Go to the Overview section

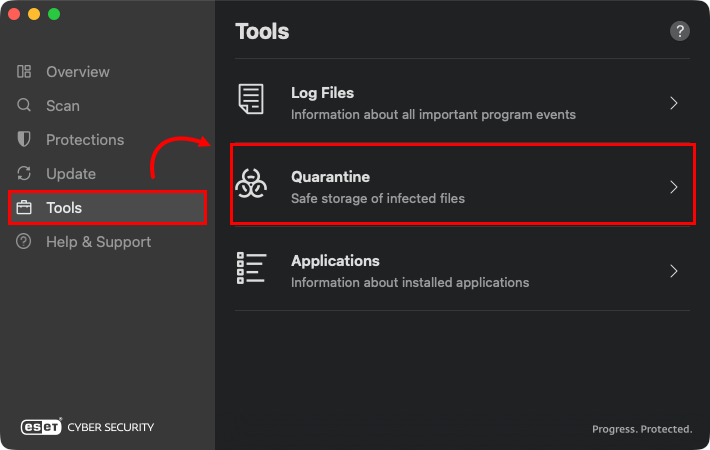click(x=78, y=72)
